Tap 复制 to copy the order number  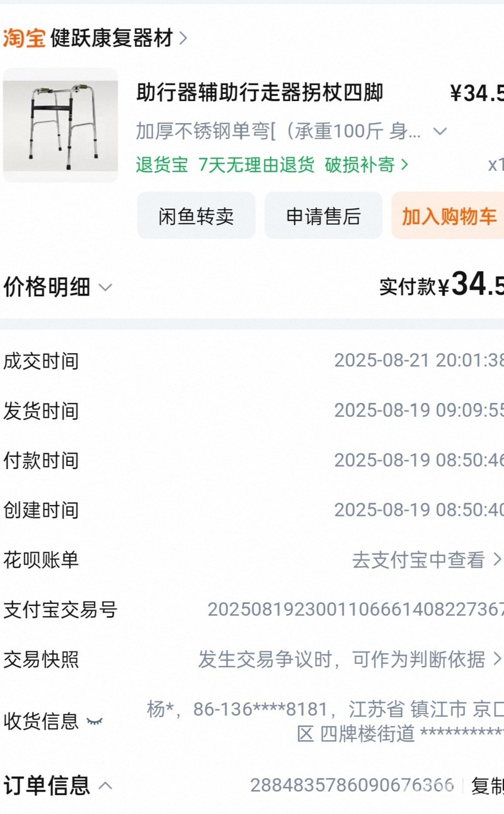click(x=487, y=786)
